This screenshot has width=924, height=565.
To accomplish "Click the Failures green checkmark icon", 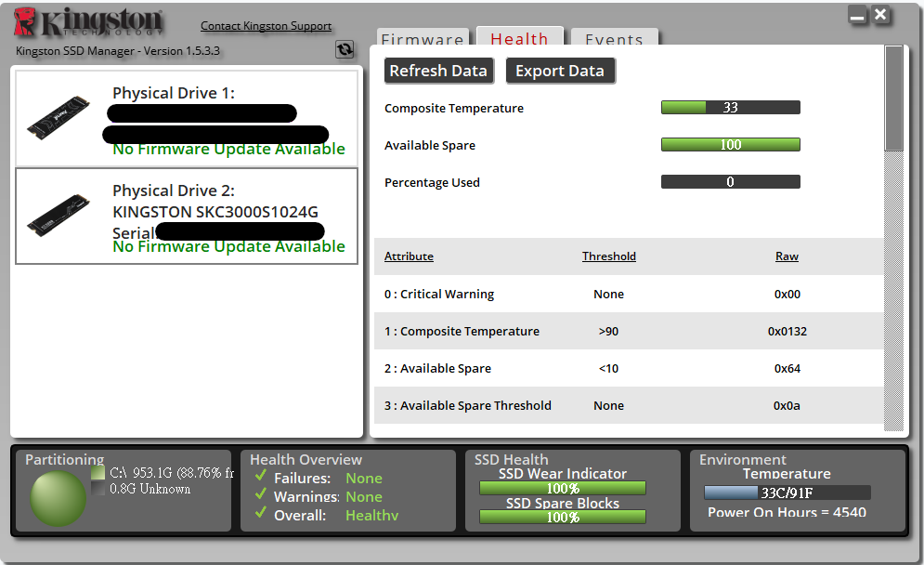I will tap(260, 476).
